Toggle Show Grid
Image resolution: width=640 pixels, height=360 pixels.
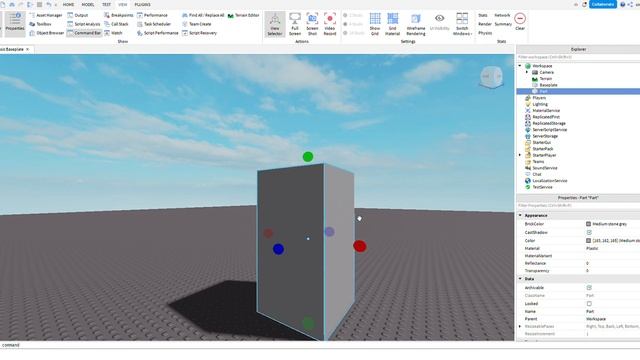click(375, 24)
